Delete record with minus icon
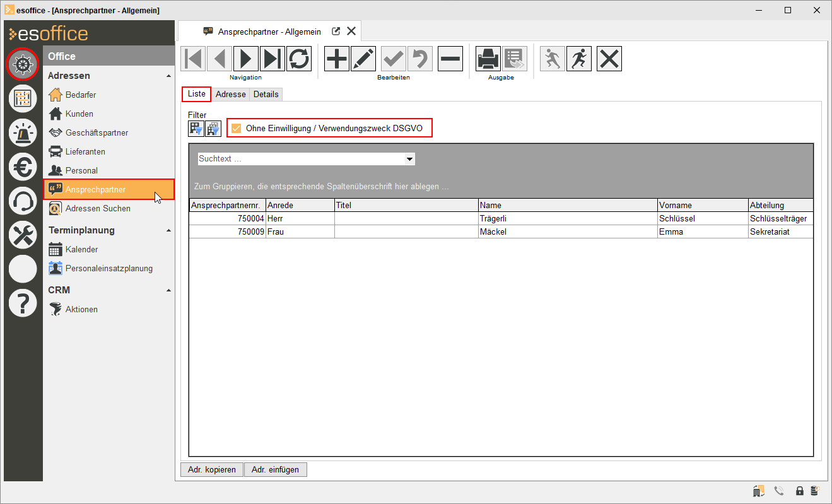Screen dimensions: 832x504 (x=450, y=59)
